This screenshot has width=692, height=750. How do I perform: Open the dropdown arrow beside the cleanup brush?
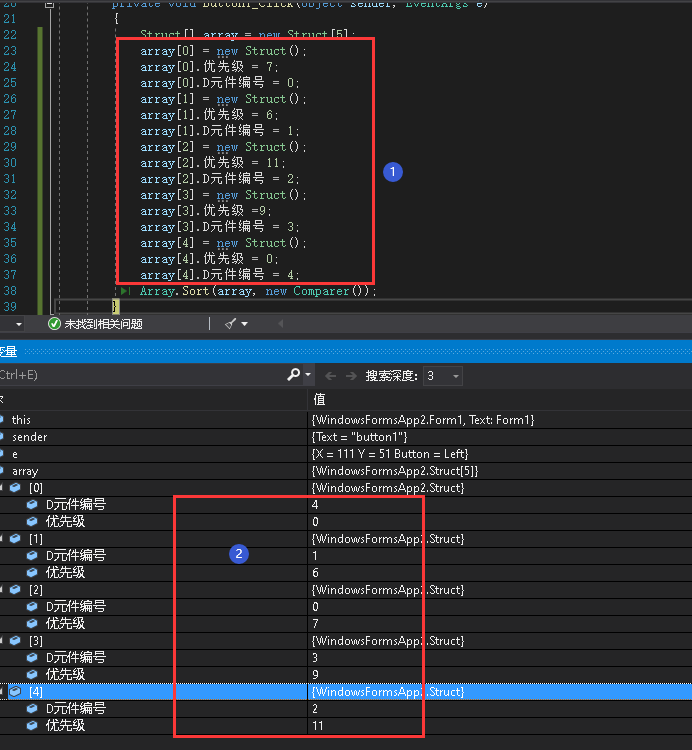pos(244,324)
